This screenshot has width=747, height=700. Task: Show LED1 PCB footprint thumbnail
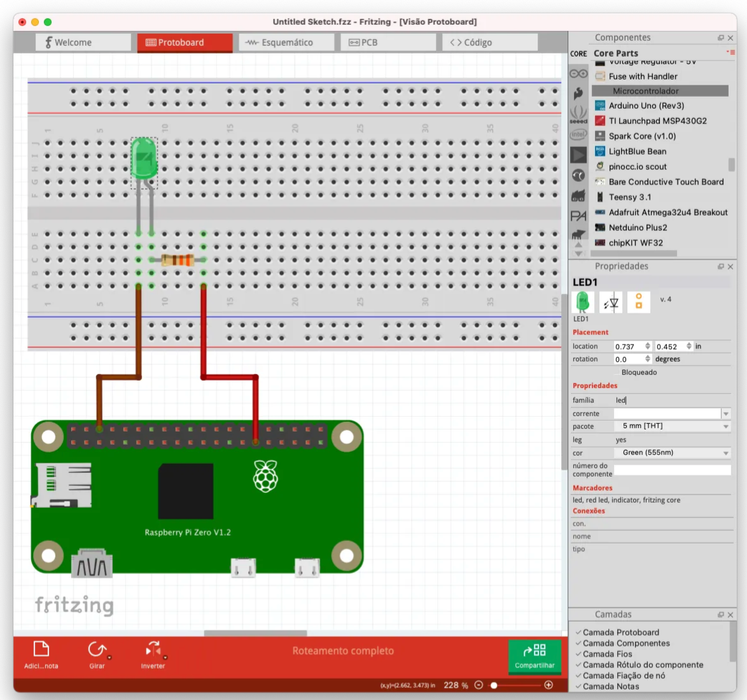639,302
